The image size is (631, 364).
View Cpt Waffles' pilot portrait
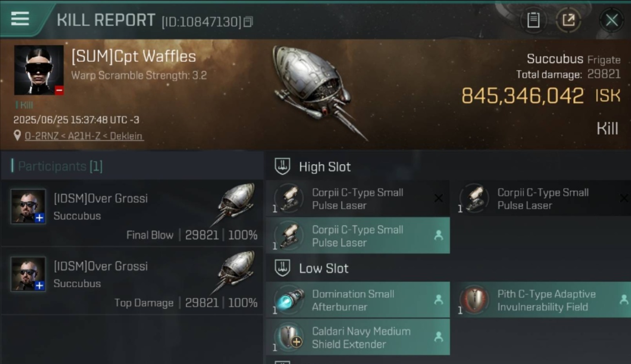(x=39, y=70)
